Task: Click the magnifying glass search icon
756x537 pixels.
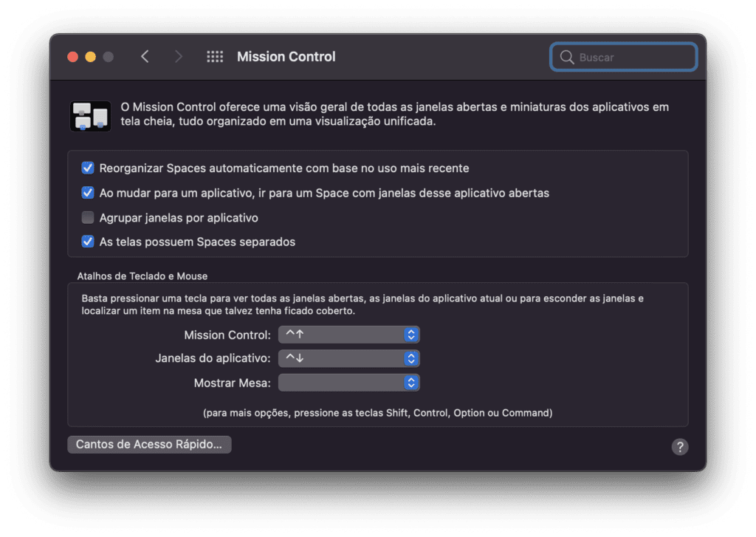Action: pos(567,57)
